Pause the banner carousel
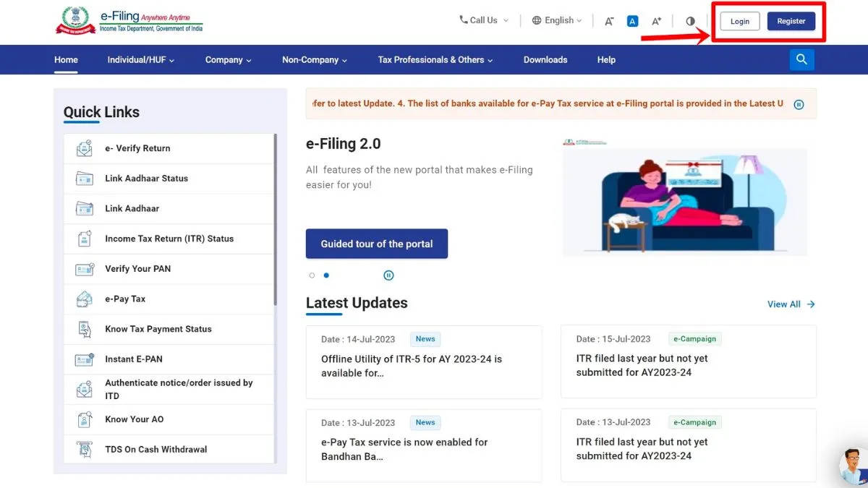Image resolution: width=868 pixels, height=488 pixels. 388,275
